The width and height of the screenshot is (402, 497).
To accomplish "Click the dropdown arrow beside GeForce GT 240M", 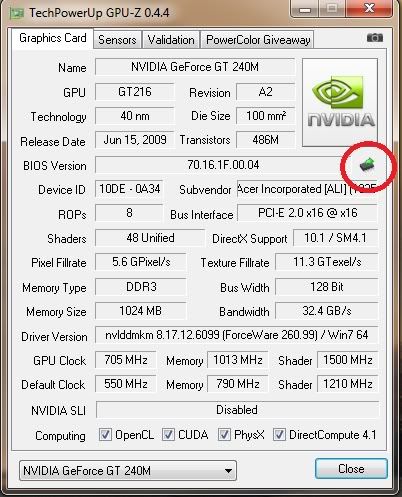I will point(228,471).
